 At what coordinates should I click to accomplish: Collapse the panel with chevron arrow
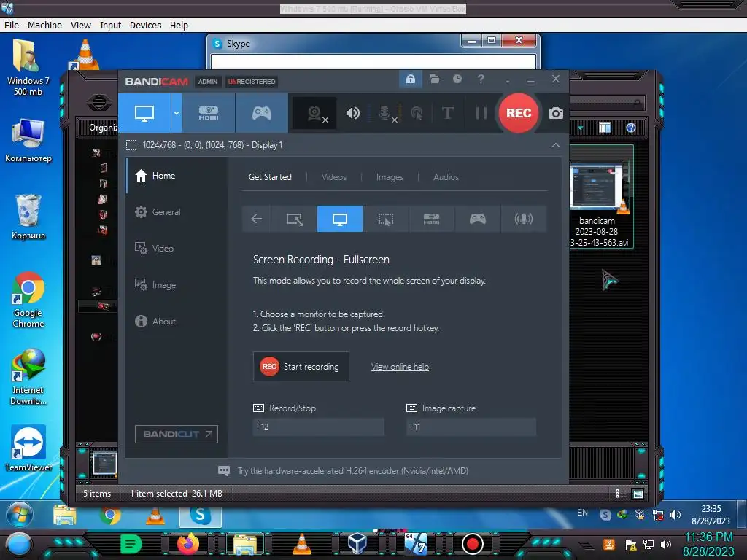555,145
